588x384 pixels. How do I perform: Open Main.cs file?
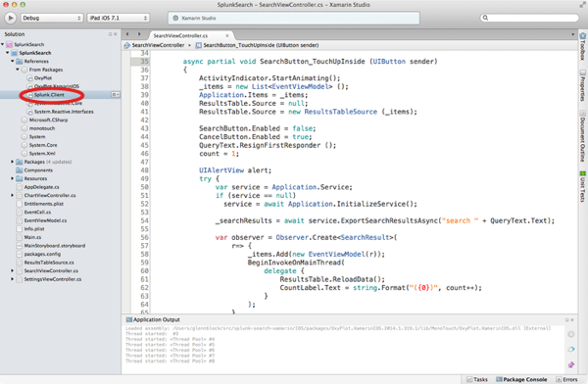32,237
